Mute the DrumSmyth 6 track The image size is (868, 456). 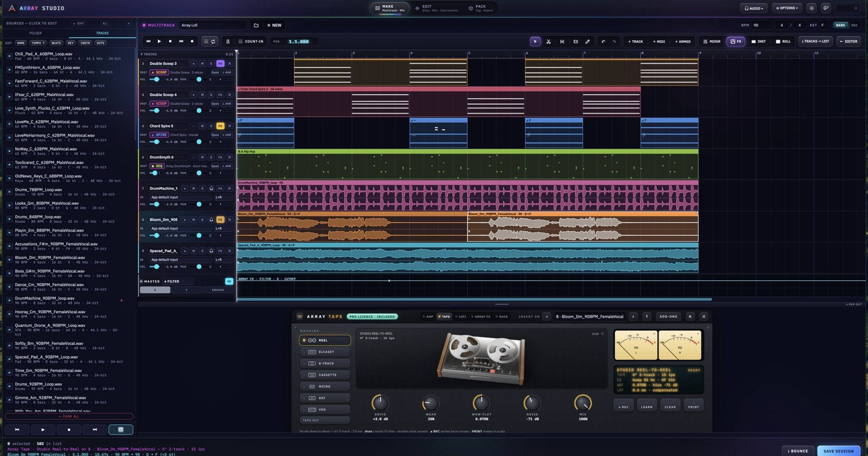point(202,157)
